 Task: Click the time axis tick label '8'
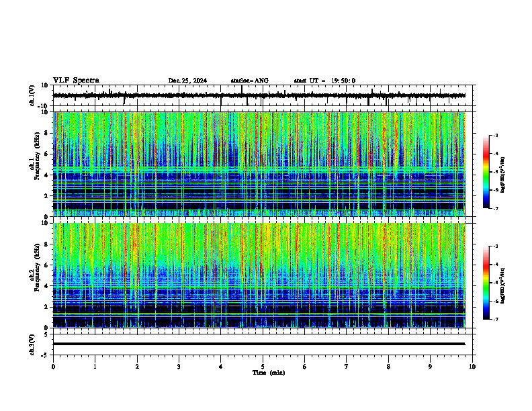(388, 367)
